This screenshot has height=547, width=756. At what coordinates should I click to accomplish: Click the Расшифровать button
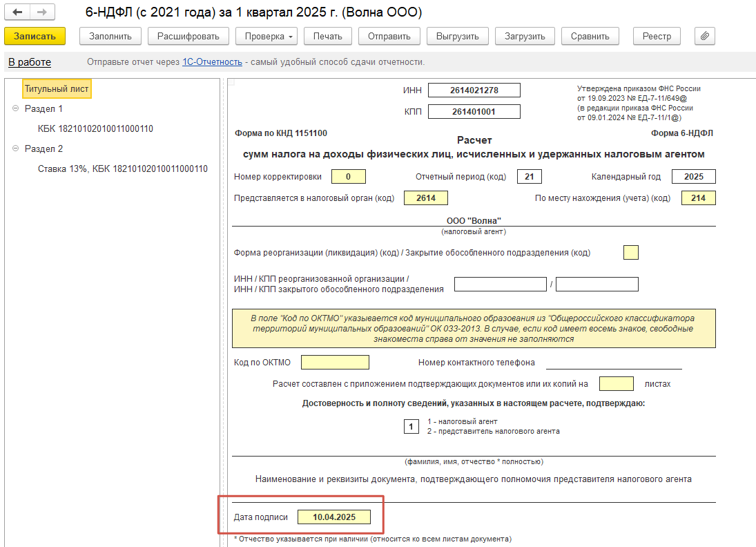point(188,36)
